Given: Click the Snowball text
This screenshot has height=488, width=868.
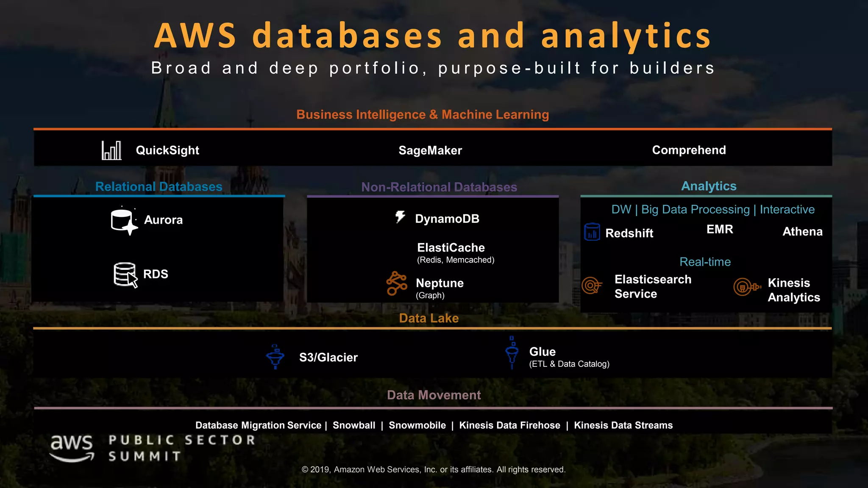Looking at the screenshot, I should click(x=354, y=425).
